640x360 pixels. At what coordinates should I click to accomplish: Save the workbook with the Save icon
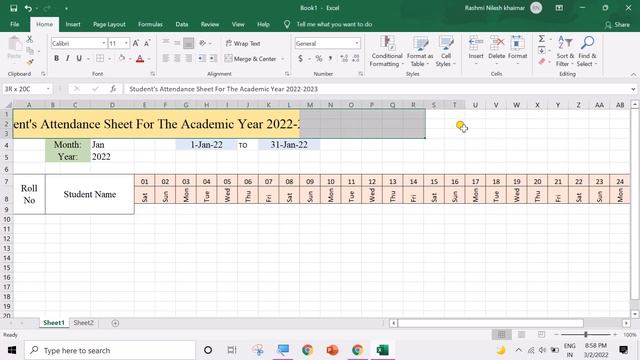[x=13, y=8]
